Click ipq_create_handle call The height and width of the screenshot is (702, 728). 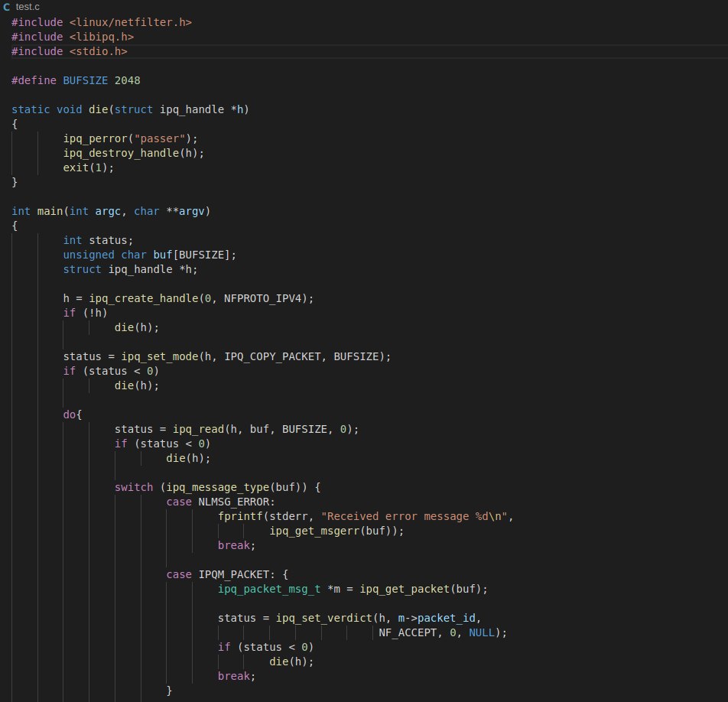click(144, 298)
